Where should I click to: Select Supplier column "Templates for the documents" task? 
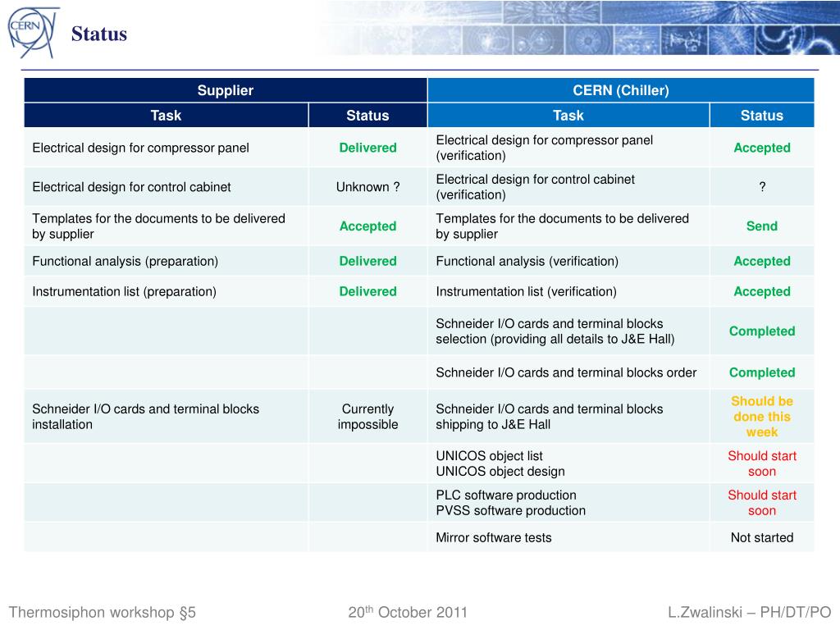pos(158,226)
